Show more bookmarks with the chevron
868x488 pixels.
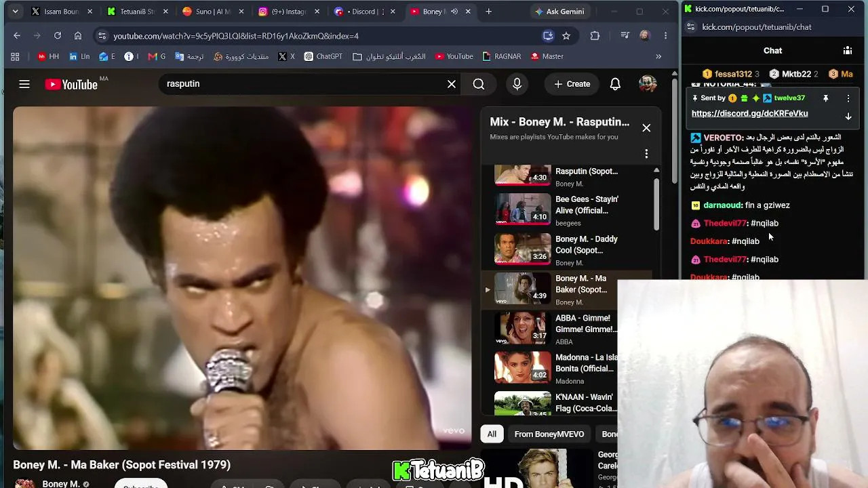pos(658,57)
